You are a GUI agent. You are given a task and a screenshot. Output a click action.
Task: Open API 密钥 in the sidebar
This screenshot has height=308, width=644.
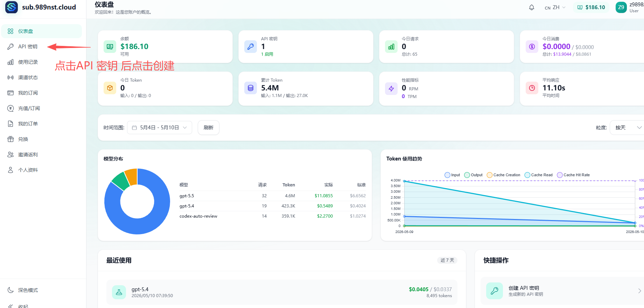click(x=42, y=47)
